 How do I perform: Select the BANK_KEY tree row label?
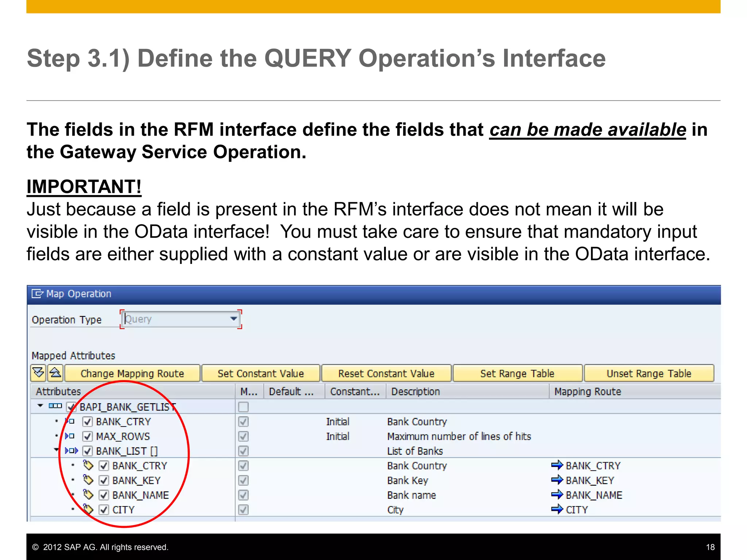click(x=136, y=480)
